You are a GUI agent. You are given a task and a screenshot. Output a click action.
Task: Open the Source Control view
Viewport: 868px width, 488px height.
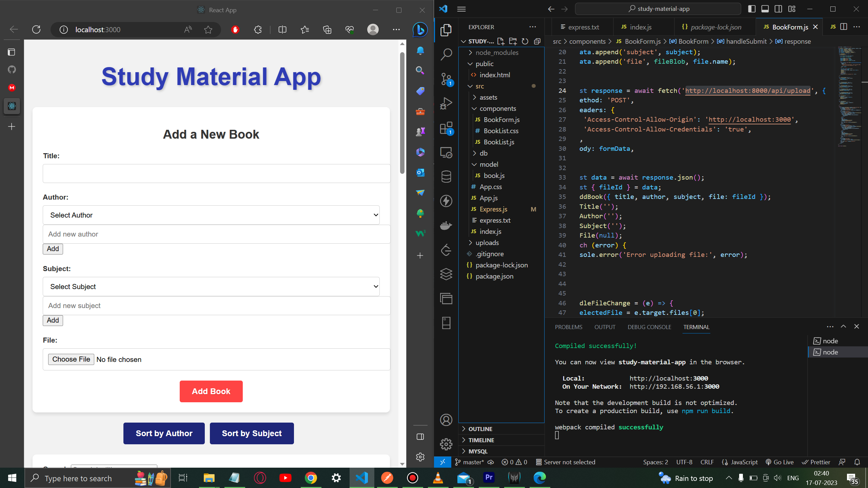446,78
